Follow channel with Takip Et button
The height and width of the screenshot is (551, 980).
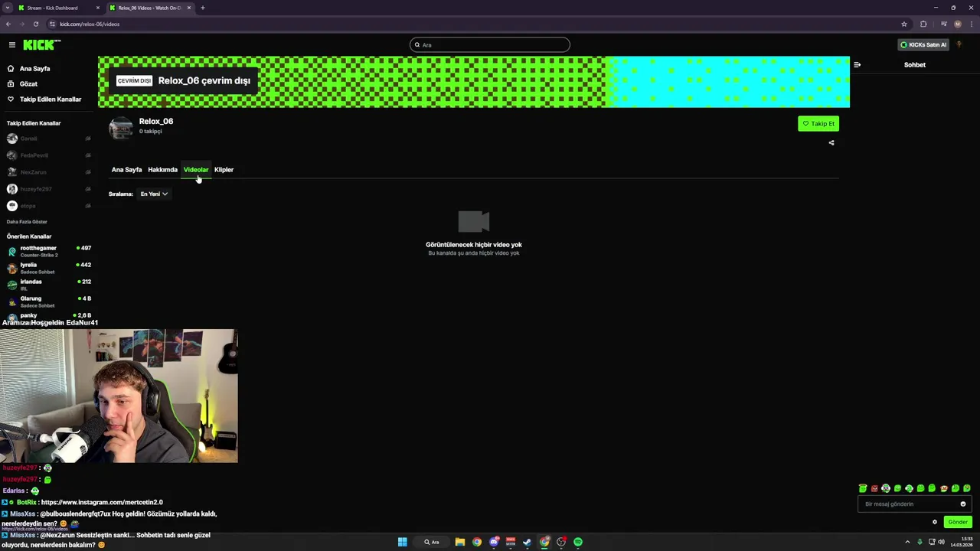[818, 124]
